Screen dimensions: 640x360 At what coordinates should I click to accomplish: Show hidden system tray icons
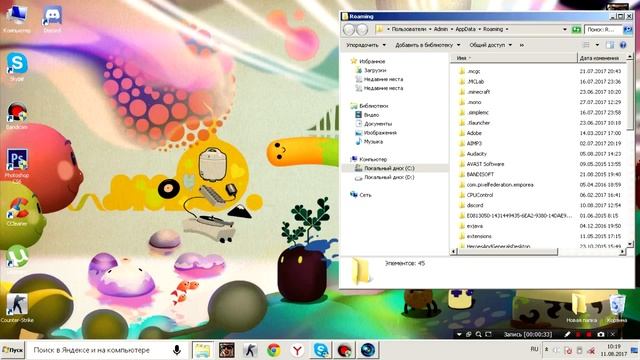coord(547,350)
